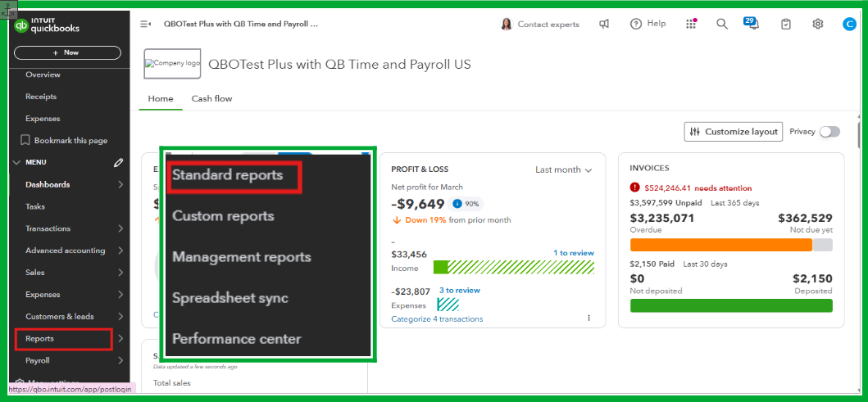
Task: Click the pencil icon next to MENU
Action: coord(118,163)
